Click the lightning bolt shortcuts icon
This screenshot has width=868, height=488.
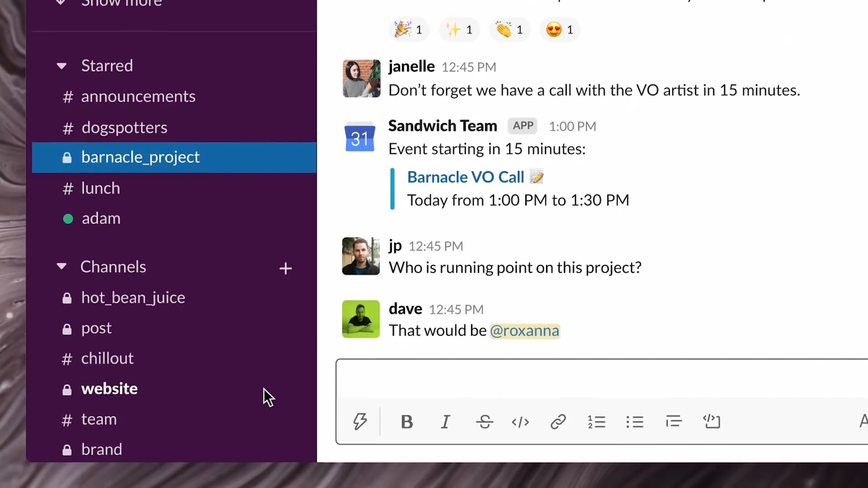pos(360,421)
